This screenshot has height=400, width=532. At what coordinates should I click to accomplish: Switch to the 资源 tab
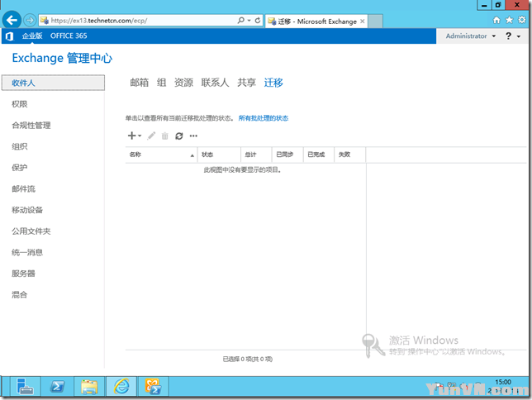tap(183, 83)
